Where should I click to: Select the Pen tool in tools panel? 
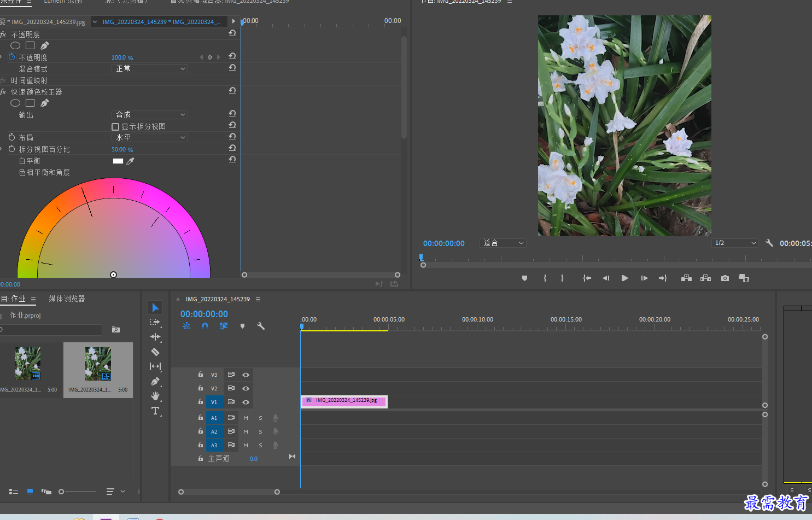click(155, 381)
